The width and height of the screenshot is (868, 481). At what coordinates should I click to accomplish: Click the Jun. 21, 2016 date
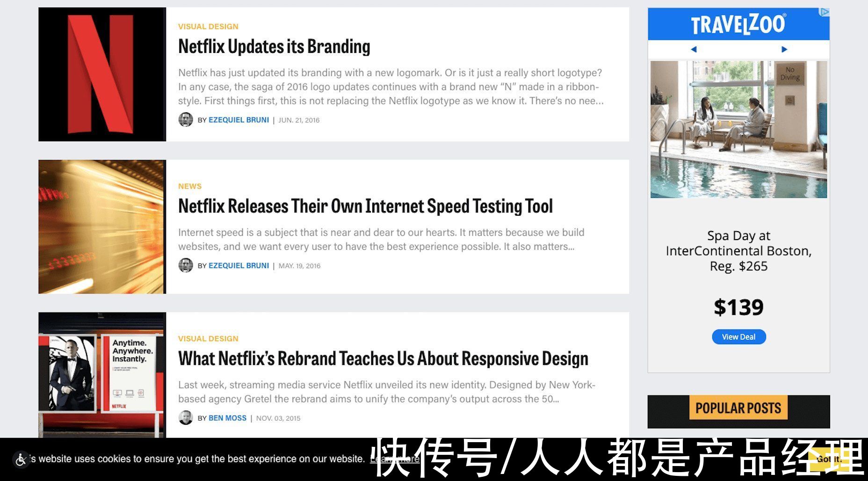pyautogui.click(x=299, y=120)
